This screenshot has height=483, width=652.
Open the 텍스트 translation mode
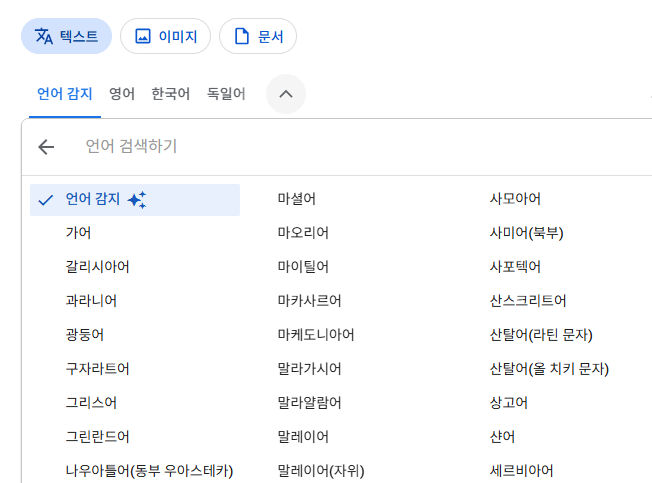pos(67,36)
